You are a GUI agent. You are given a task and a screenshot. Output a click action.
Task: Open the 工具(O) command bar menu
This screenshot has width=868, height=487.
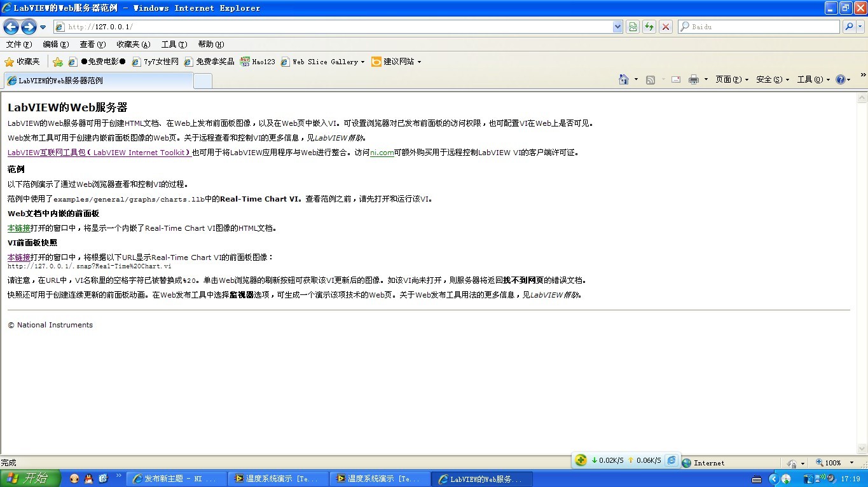point(813,79)
